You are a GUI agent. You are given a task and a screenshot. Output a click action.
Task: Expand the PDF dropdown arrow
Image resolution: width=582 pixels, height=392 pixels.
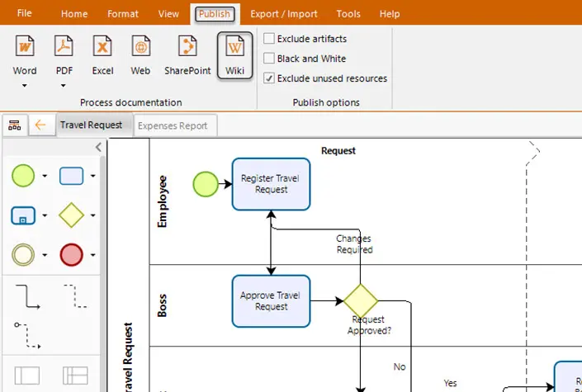(64, 86)
